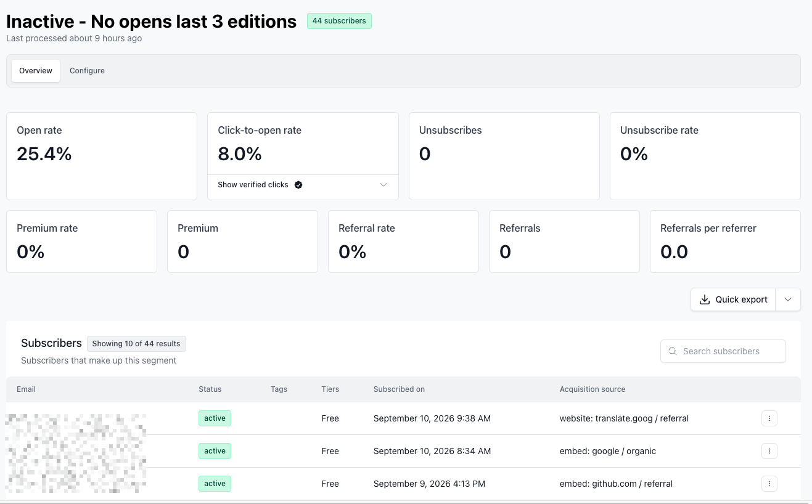Select the Overview tab

tap(36, 71)
